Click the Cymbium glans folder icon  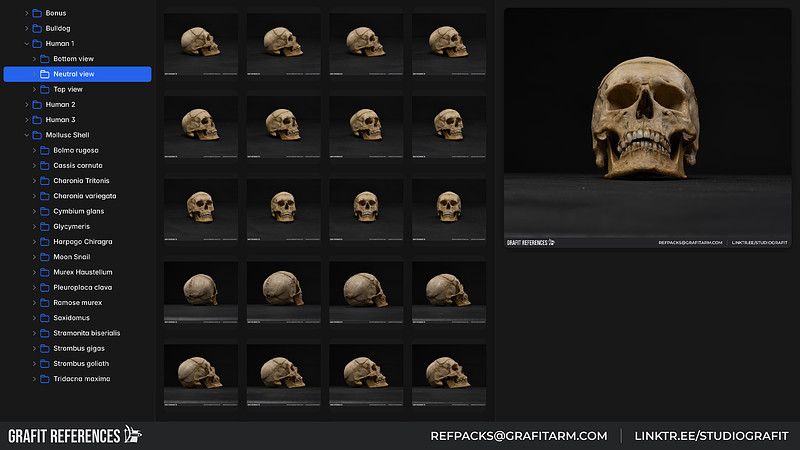tap(45, 211)
